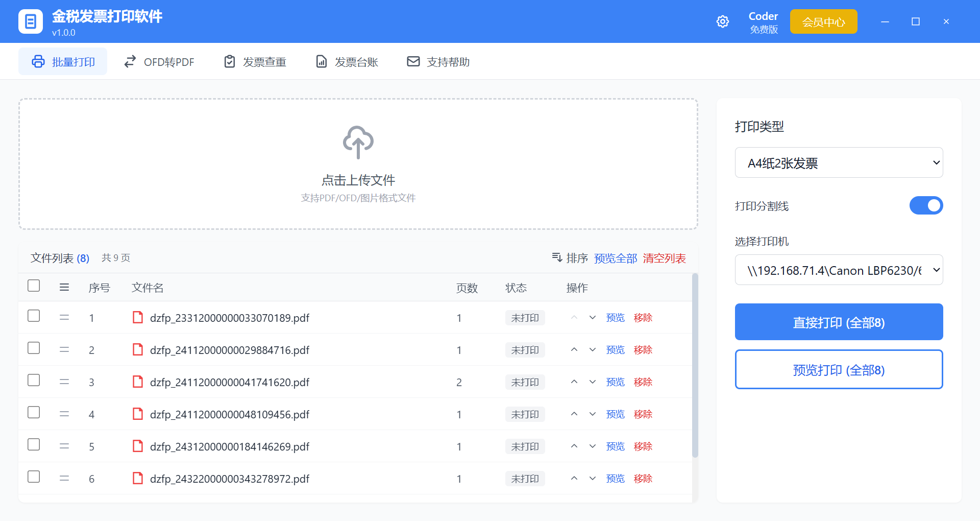
Task: Click the file list scrollbar
Action: [x=695, y=358]
